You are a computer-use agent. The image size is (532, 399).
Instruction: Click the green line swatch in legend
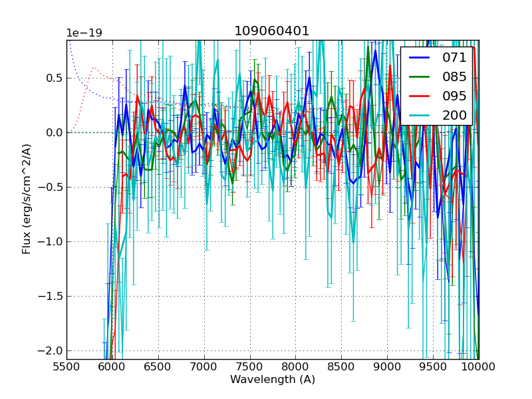click(420, 76)
